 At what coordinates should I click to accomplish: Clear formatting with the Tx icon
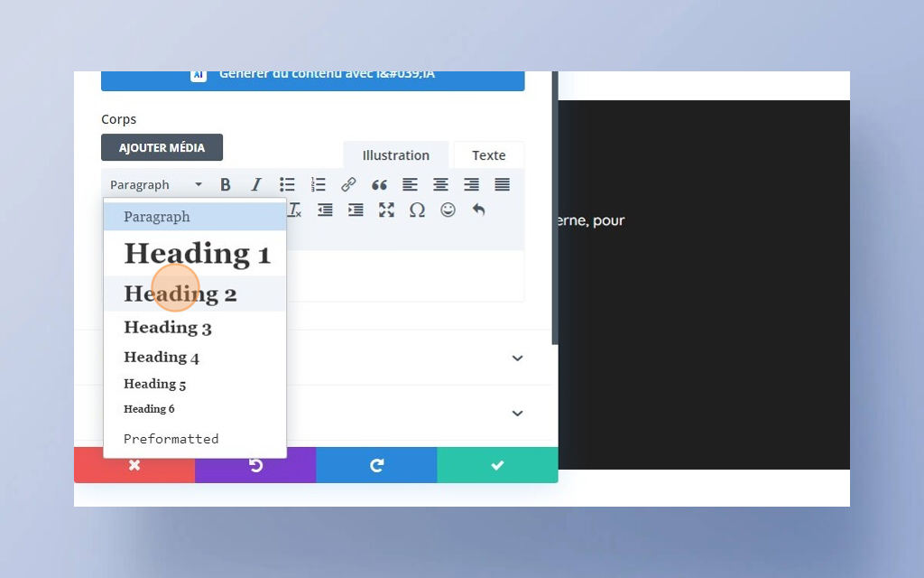tap(295, 210)
